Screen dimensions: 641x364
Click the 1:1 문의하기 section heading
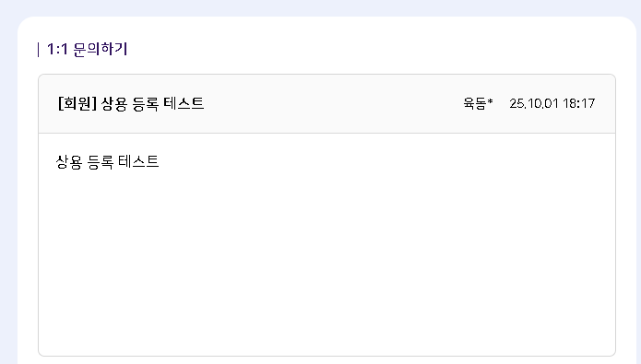[87, 50]
